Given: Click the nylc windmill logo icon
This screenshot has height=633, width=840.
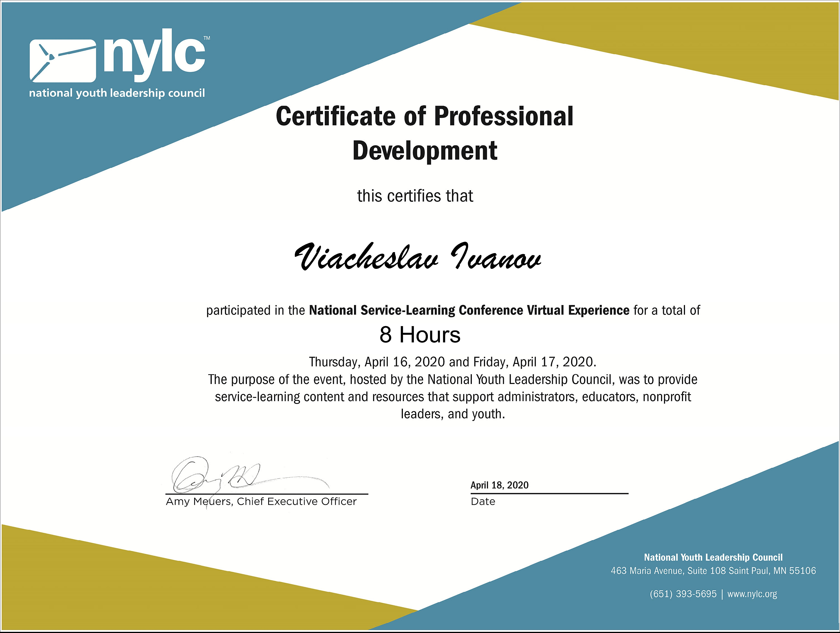Looking at the screenshot, I should point(63,61).
